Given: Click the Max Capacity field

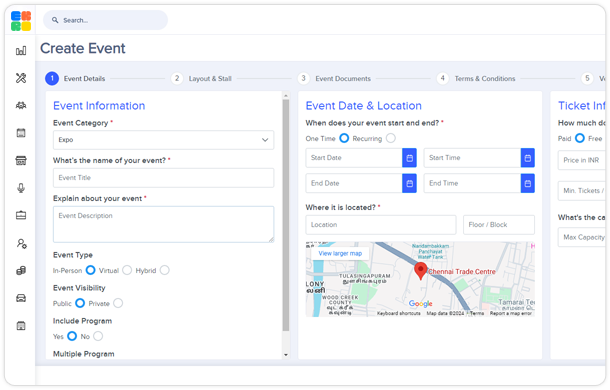Looking at the screenshot, I should (x=582, y=237).
